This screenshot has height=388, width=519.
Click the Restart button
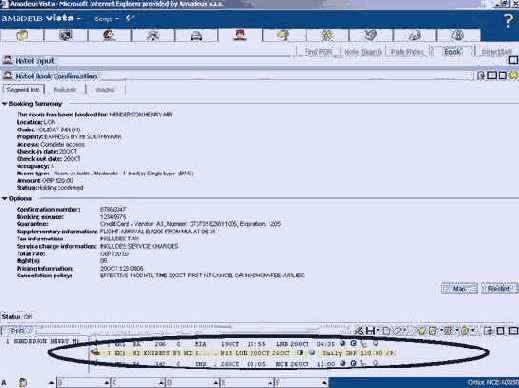pyautogui.click(x=499, y=289)
